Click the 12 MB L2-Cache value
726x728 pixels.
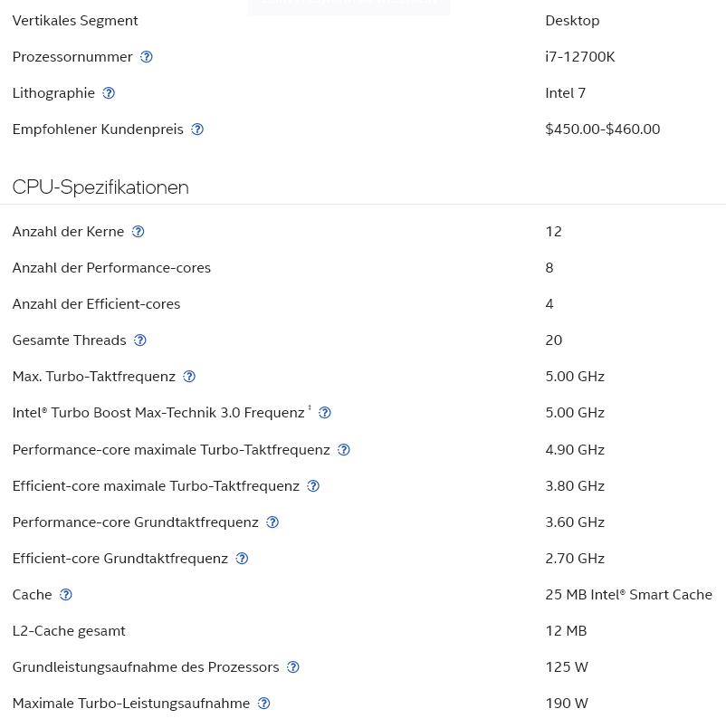567,631
